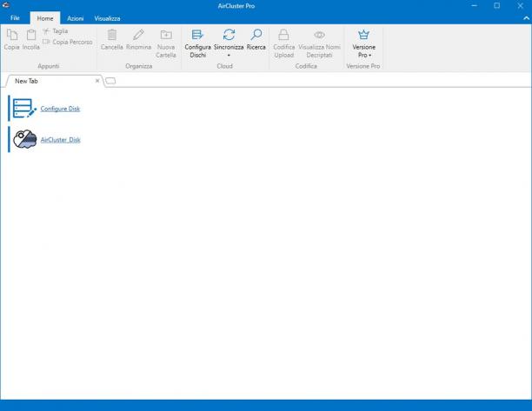Minimize the AirCluster Pro window

point(475,5)
